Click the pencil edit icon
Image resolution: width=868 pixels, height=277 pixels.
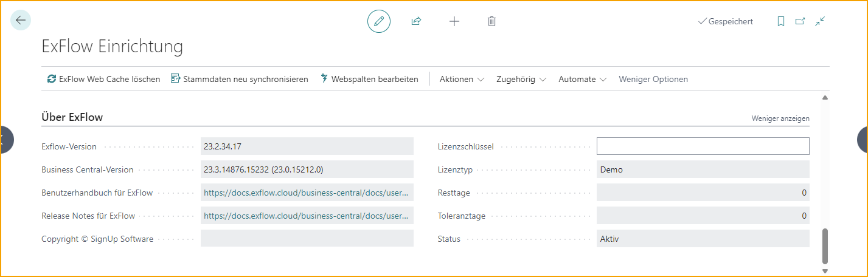[x=379, y=21]
